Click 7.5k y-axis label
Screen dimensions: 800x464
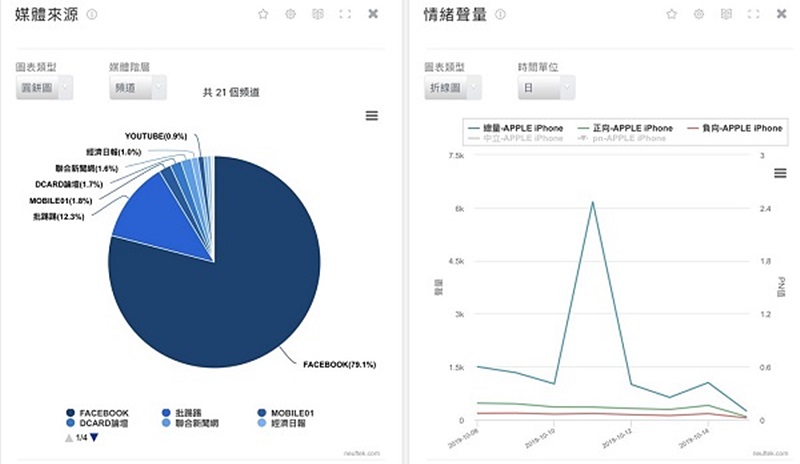457,155
